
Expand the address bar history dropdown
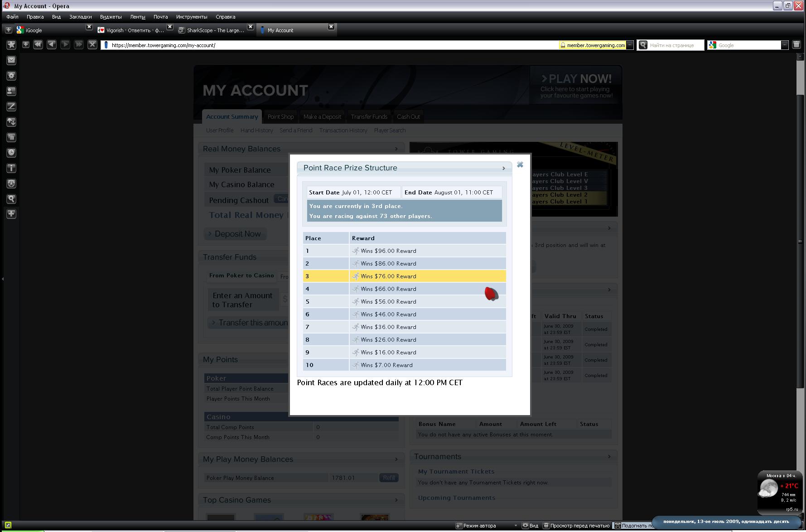(x=630, y=45)
